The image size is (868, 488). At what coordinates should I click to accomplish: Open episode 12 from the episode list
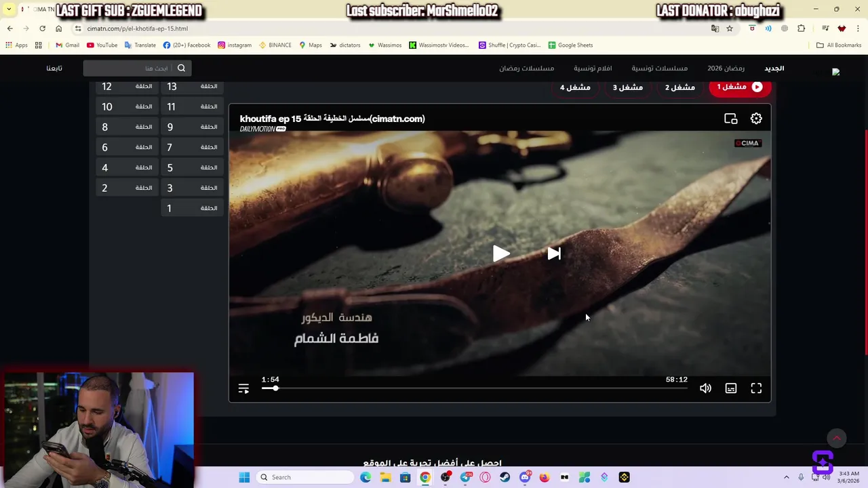point(127,86)
